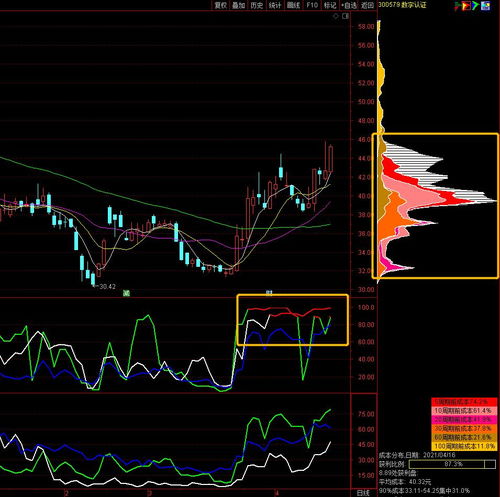Click the 日线 period label at bottom
This screenshot has width=500, height=497.
(363, 492)
